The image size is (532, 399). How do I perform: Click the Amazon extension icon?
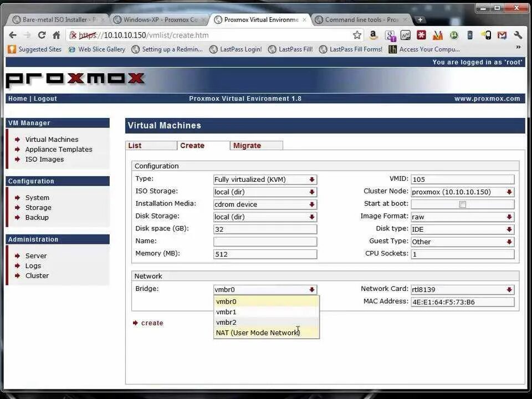point(373,35)
